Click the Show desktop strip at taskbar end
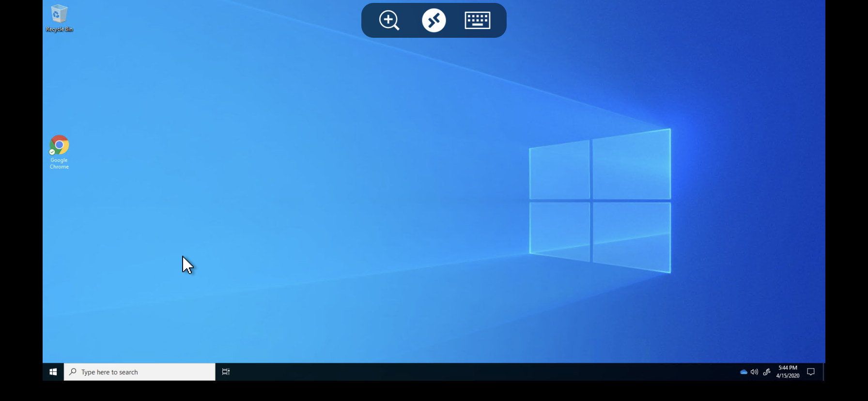This screenshot has width=868, height=401. (824, 372)
